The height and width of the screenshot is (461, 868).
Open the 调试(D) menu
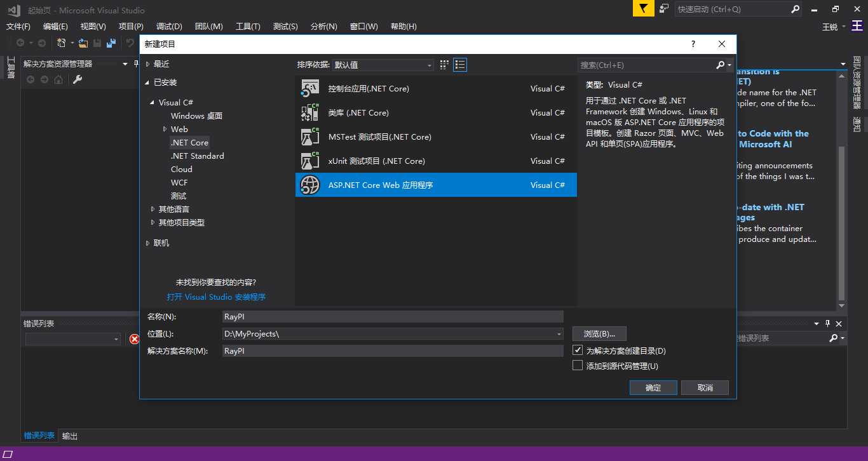click(169, 26)
